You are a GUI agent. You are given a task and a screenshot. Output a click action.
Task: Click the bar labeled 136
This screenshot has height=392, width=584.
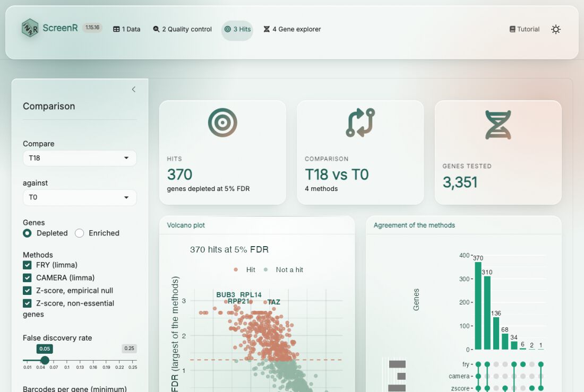coord(496,333)
